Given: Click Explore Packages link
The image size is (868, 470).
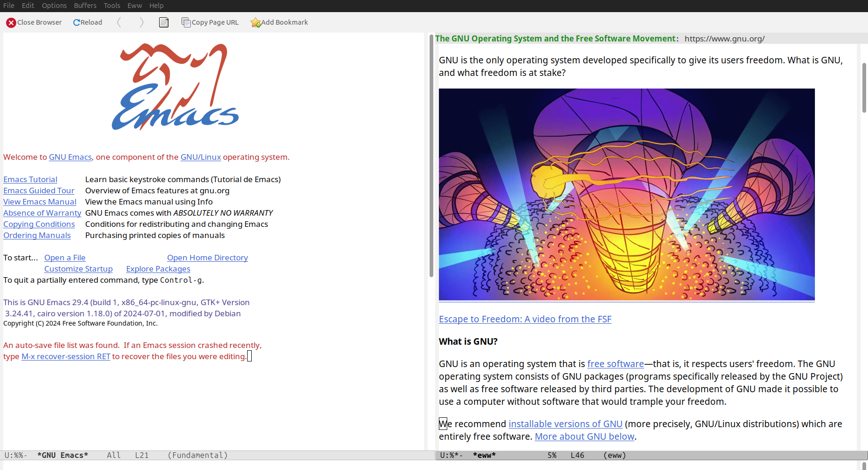Looking at the screenshot, I should 158,269.
